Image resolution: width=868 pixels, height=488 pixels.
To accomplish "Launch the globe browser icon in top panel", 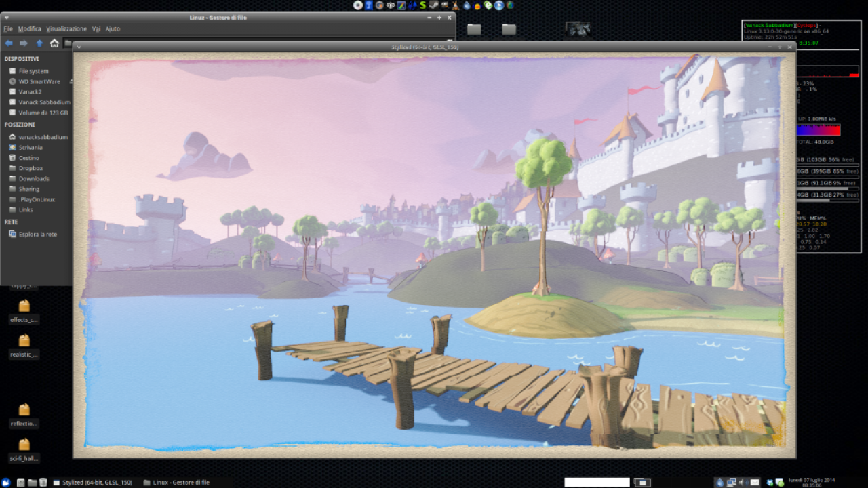I will 510,5.
